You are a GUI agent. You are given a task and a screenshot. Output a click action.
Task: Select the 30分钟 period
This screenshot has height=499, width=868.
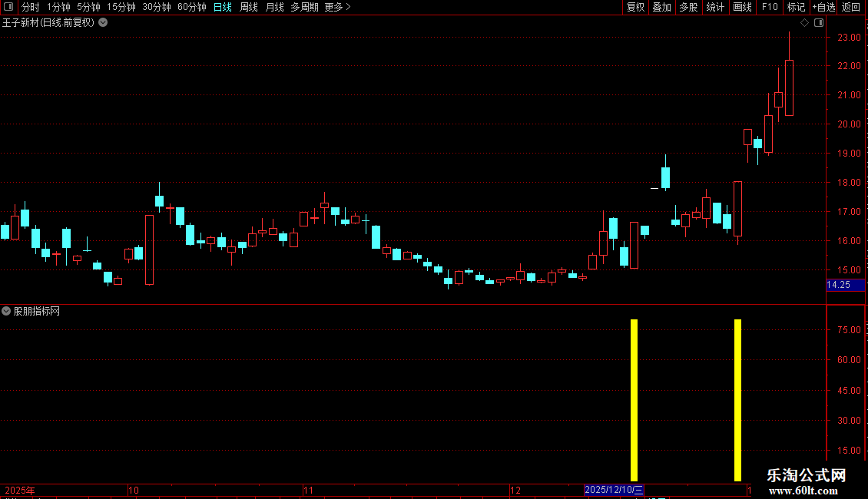tap(156, 7)
